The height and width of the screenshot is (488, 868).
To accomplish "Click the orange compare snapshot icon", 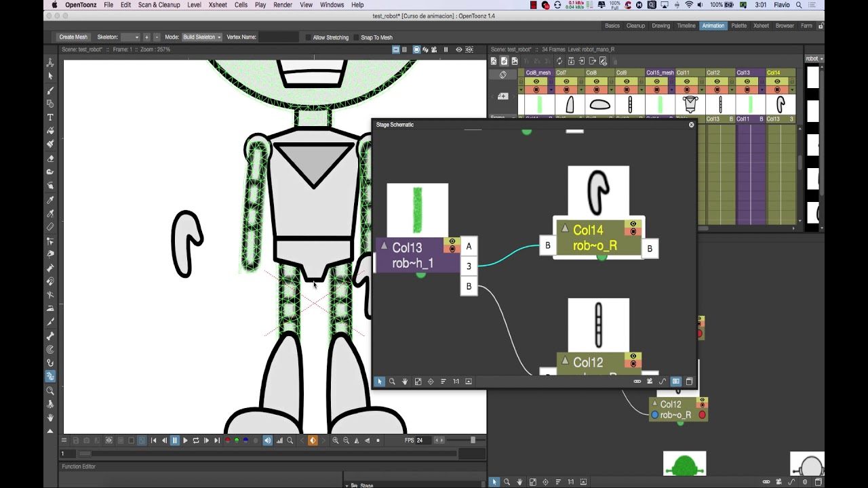I will (313, 441).
